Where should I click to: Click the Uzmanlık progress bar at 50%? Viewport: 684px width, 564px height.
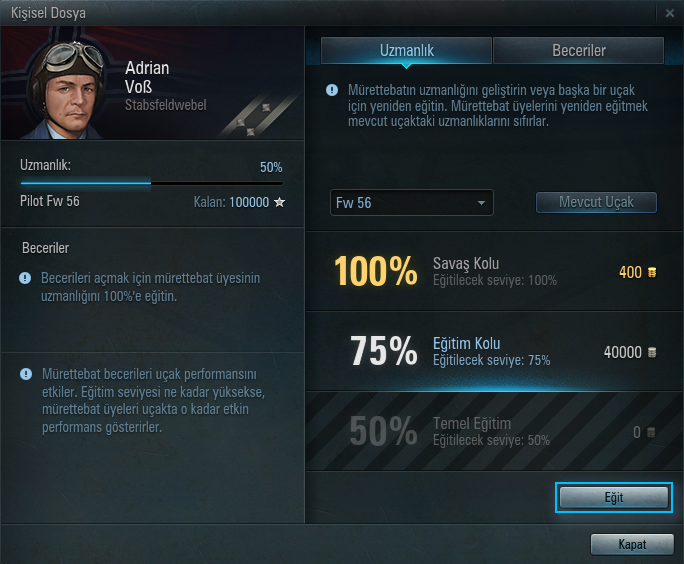coord(151,184)
